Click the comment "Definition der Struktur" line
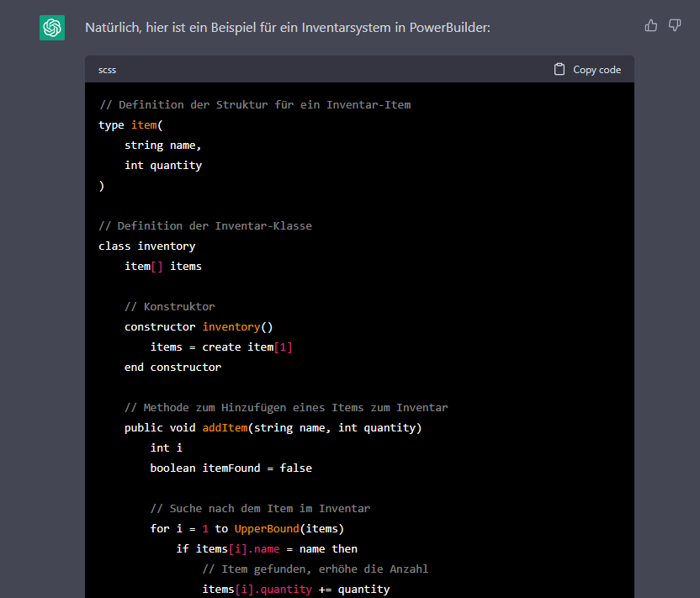The width and height of the screenshot is (700, 598). 254,105
